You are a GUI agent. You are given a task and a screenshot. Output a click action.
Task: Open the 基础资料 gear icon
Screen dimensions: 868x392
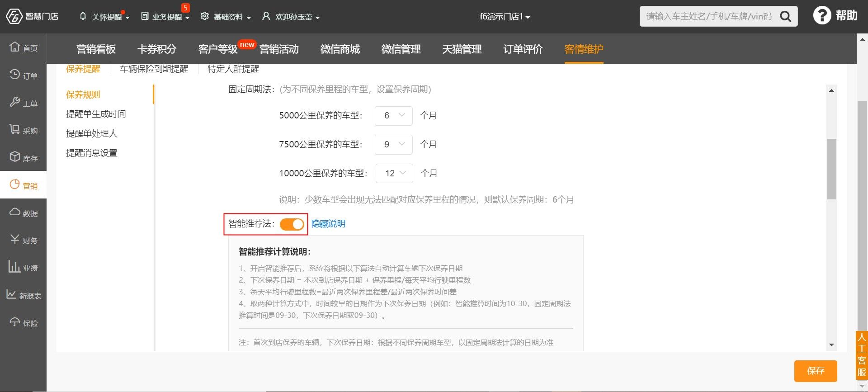tap(205, 16)
